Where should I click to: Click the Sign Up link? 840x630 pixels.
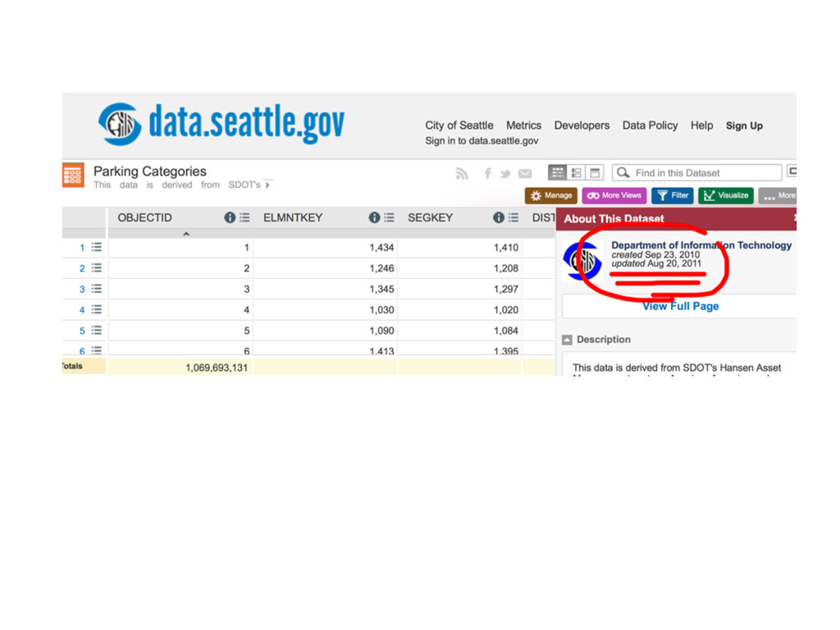(744, 126)
